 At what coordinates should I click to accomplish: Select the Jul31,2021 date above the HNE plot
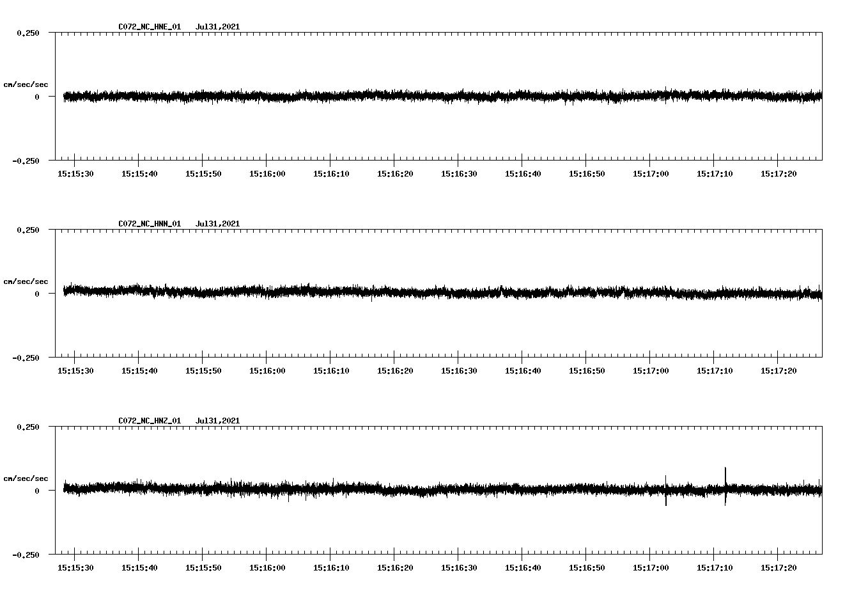[218, 27]
